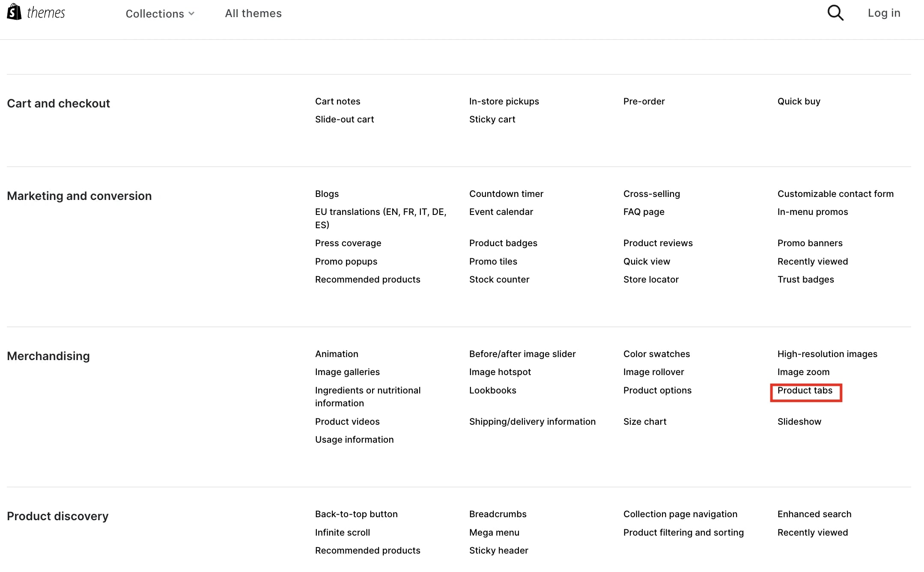
Task: Select Before/after image slider feature
Action: click(522, 354)
